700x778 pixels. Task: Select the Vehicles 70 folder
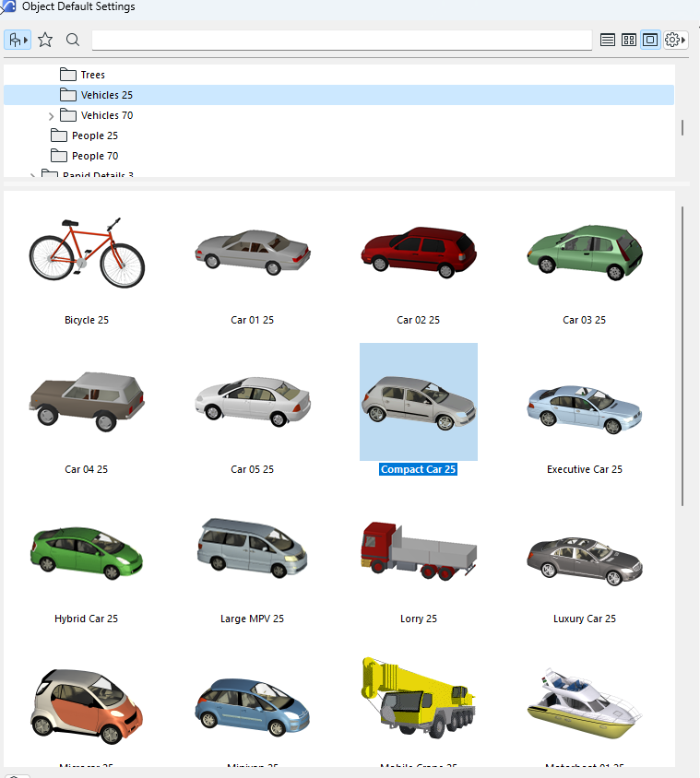[x=107, y=115]
